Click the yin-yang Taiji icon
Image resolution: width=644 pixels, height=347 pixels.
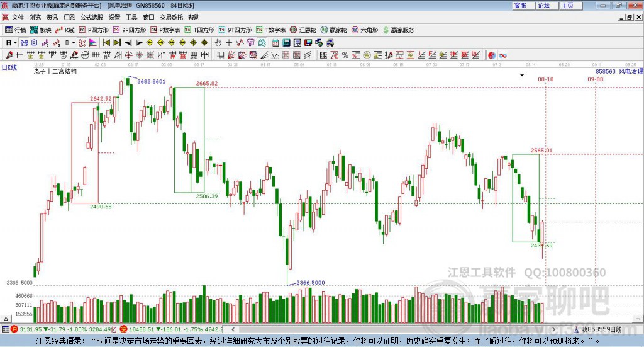(x=492, y=55)
